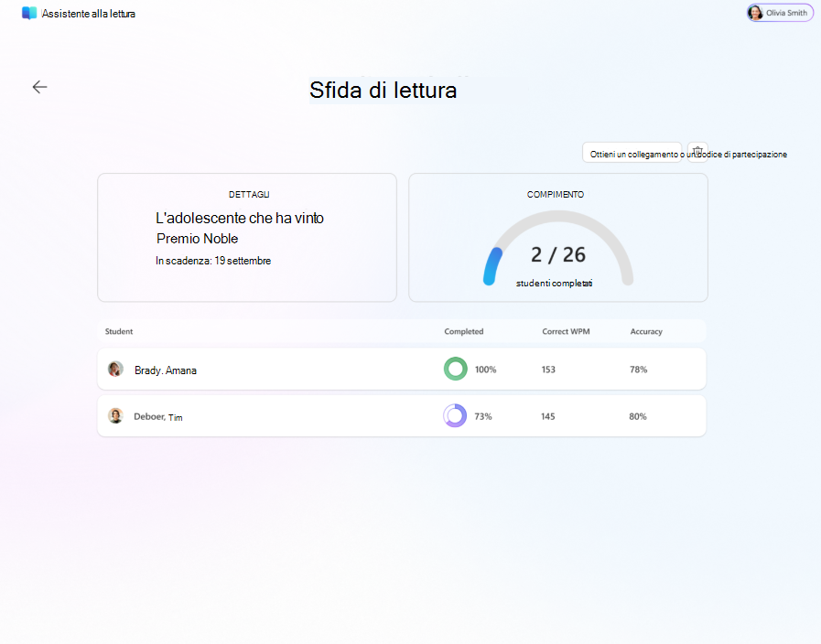
Task: Click the Premio Noble text
Action: click(x=198, y=239)
